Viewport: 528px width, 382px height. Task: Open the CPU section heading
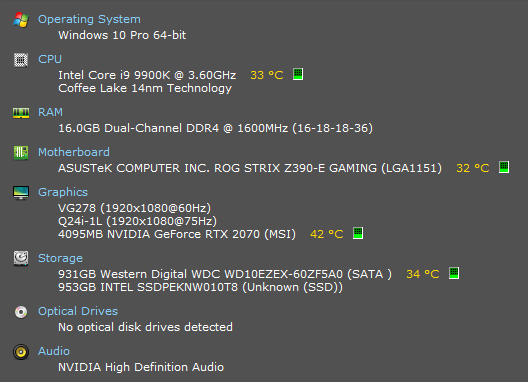click(x=50, y=59)
